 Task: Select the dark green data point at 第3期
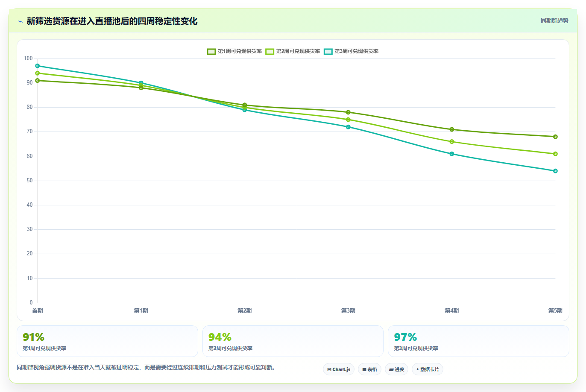[348, 112]
